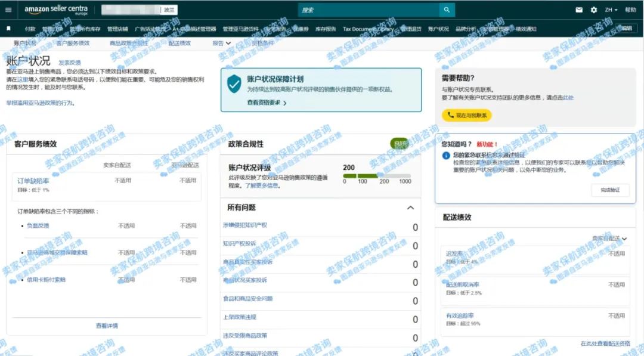Switch to 资格条件 tab
The image size is (644, 356).
point(262,43)
